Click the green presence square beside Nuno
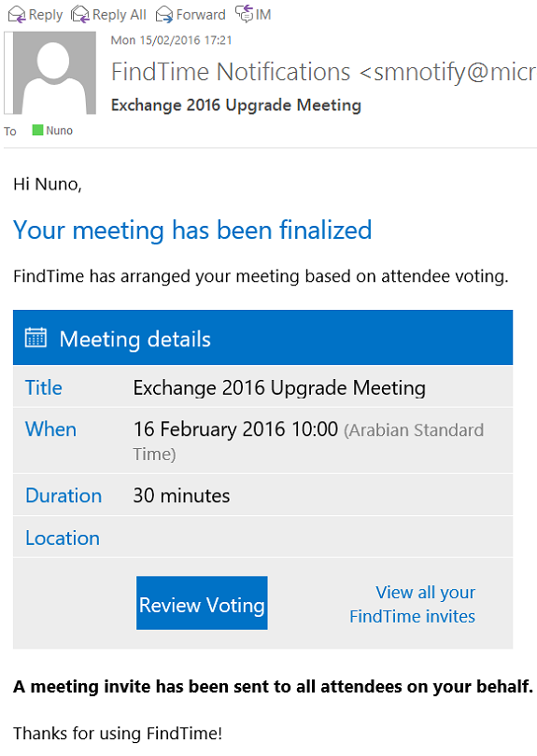 37,130
